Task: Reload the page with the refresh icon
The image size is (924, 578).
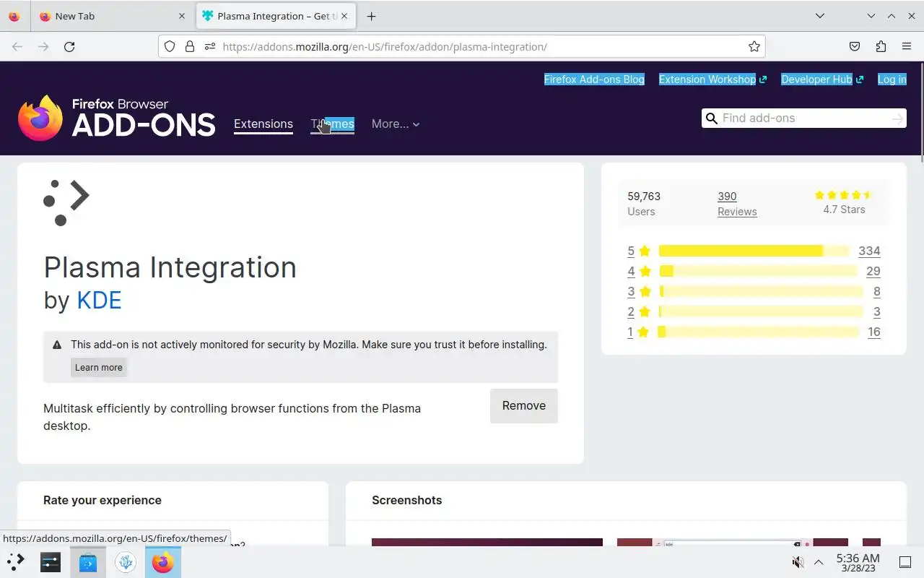Action: pos(69,46)
